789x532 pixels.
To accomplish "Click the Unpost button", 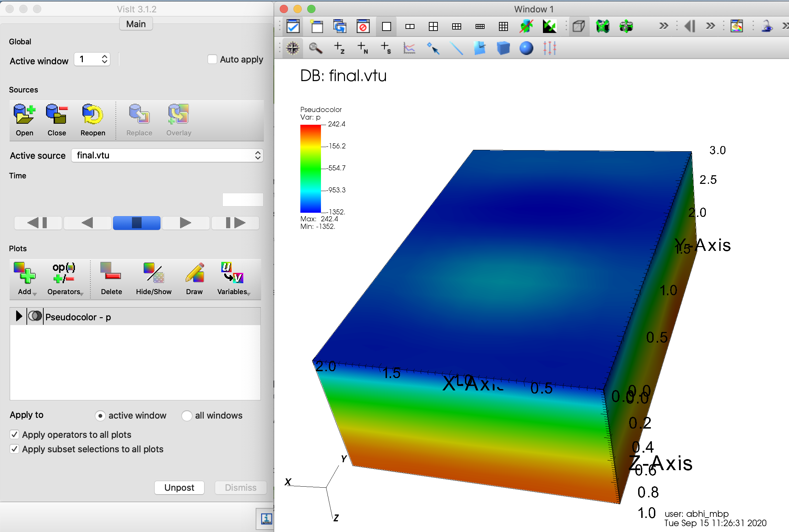I will [x=179, y=488].
